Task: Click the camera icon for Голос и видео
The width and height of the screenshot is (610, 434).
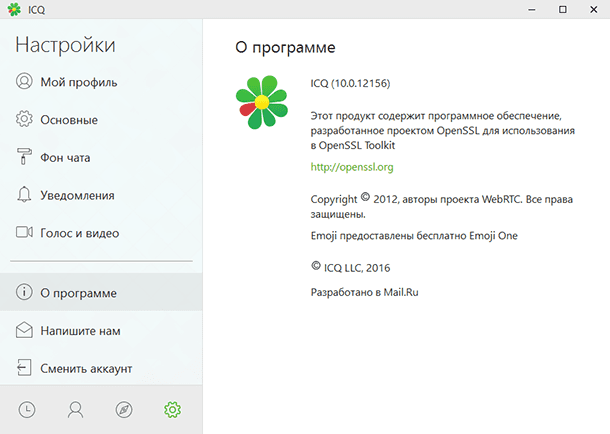Action: pos(24,232)
